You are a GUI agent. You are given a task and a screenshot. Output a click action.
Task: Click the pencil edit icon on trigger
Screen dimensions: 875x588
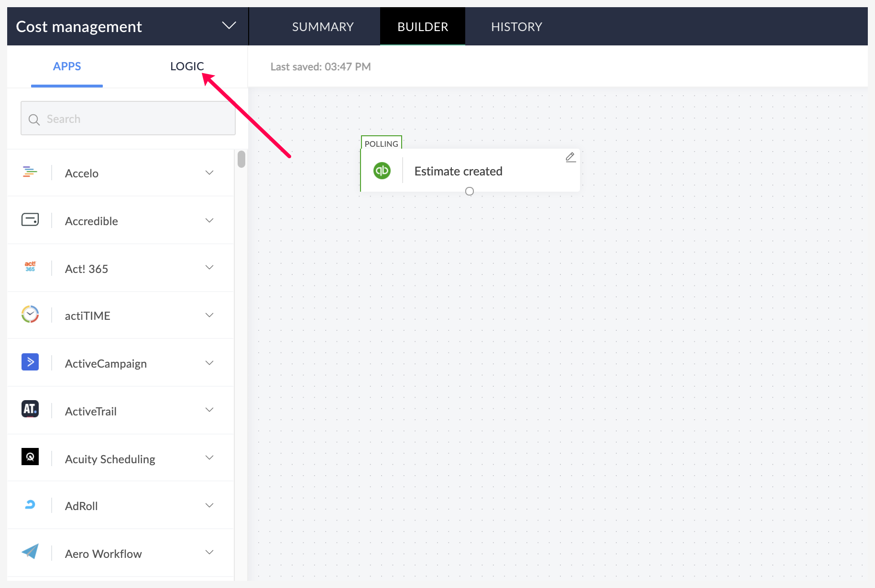tap(570, 157)
